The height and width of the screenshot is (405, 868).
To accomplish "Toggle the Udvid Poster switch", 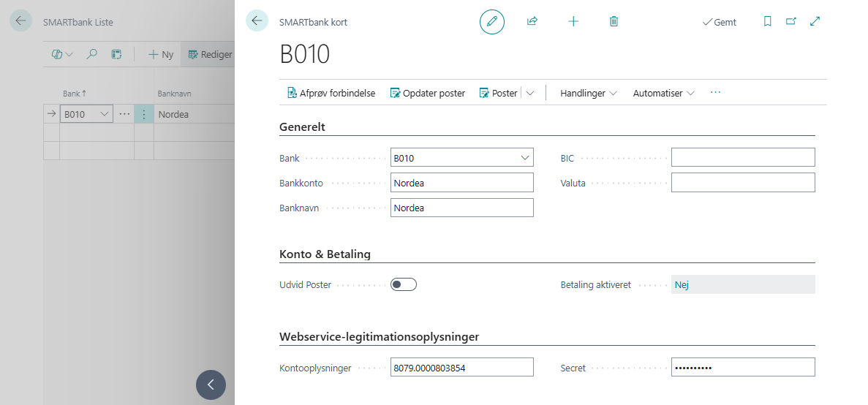I will coord(404,284).
